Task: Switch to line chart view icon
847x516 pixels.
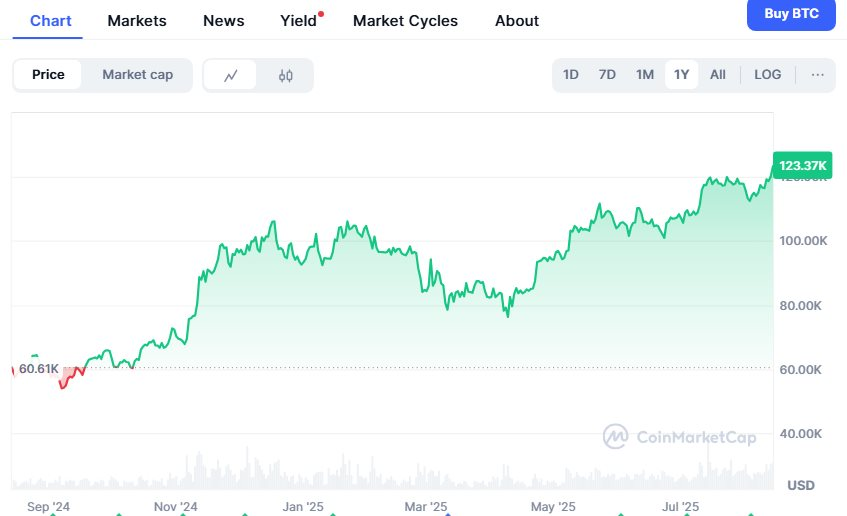Action: [231, 75]
